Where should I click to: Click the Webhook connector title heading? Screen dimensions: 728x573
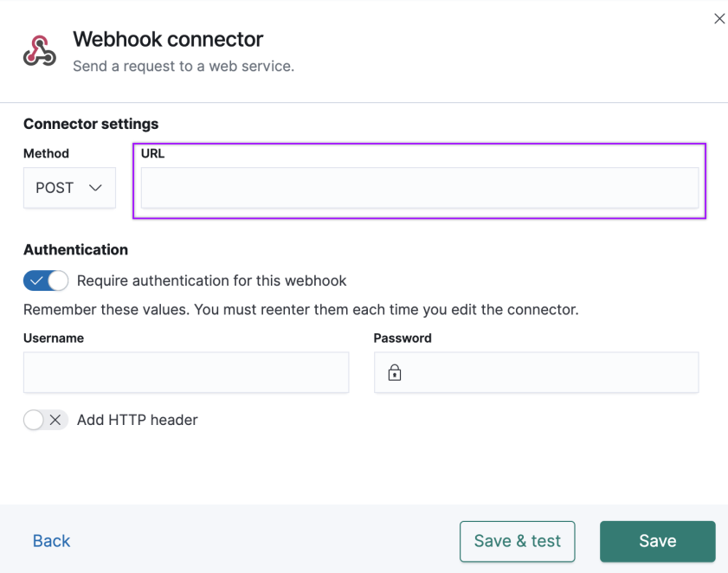(x=168, y=39)
